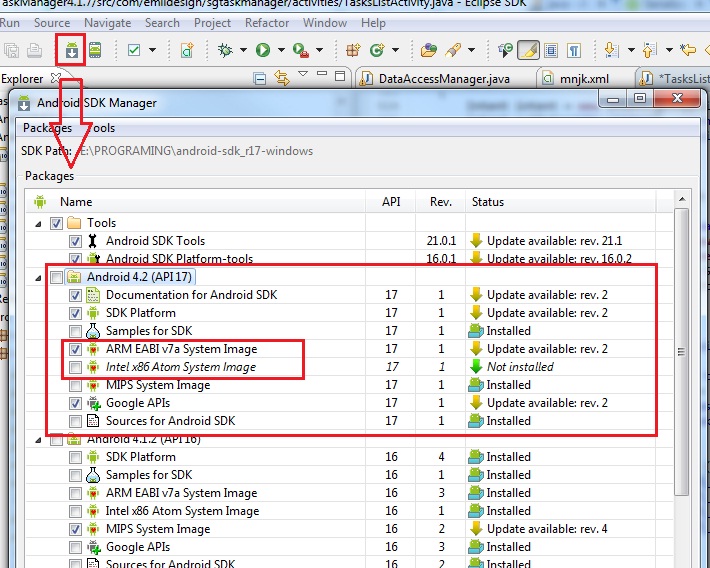Click the Next Annotation arrow icon
710x568 pixels.
[x=611, y=50]
